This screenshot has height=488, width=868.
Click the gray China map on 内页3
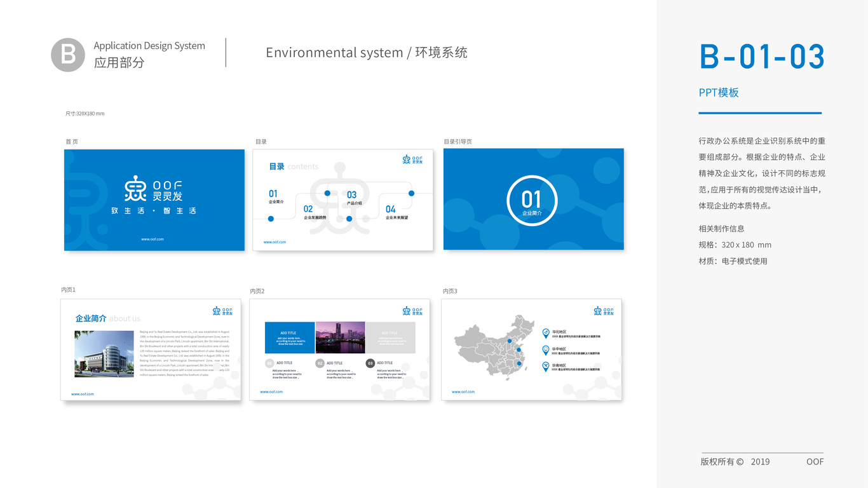[x=494, y=347]
